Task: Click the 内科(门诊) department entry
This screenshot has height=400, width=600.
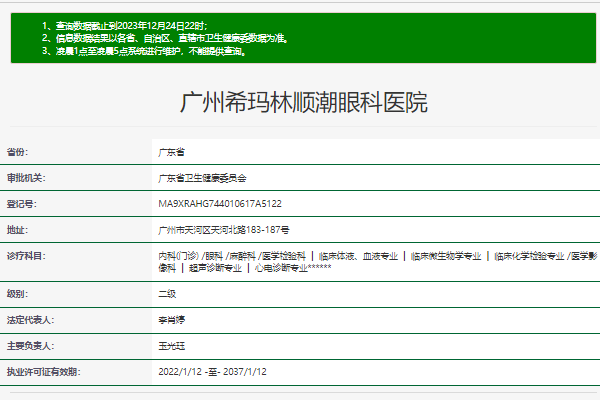Action: pos(179,256)
